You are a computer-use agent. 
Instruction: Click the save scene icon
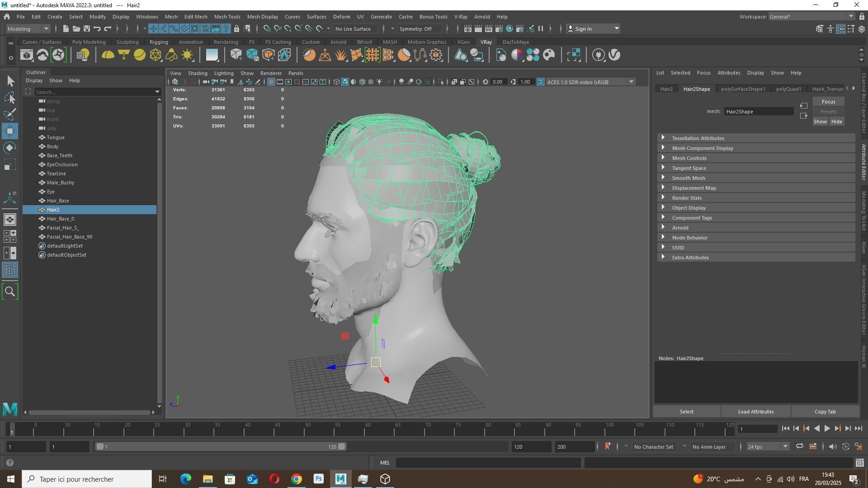point(86,28)
